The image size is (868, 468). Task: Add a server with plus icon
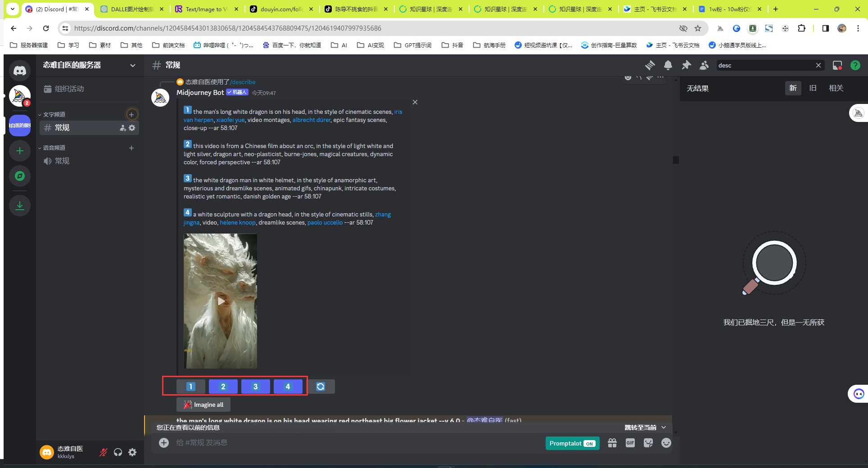(x=20, y=151)
